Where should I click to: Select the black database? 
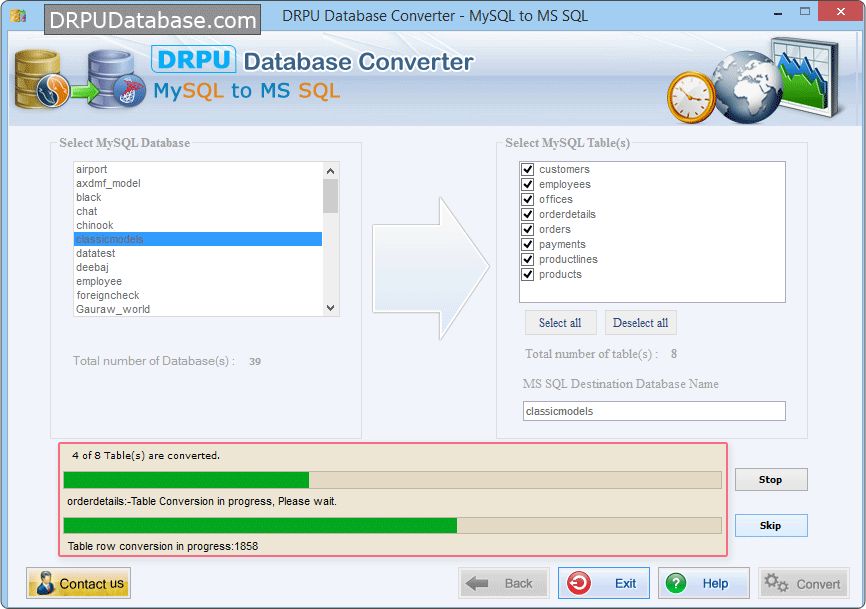coord(198,197)
